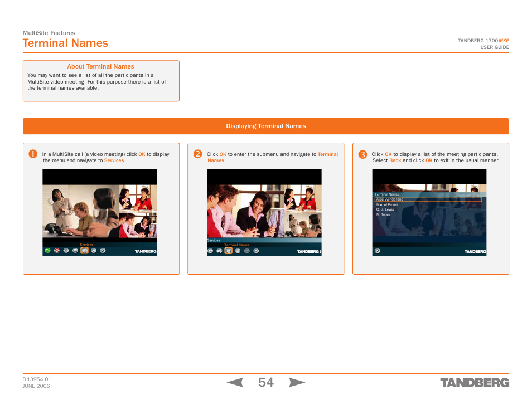Click the Displaying Terminal Names banner
The image size is (532, 400).
(x=265, y=126)
